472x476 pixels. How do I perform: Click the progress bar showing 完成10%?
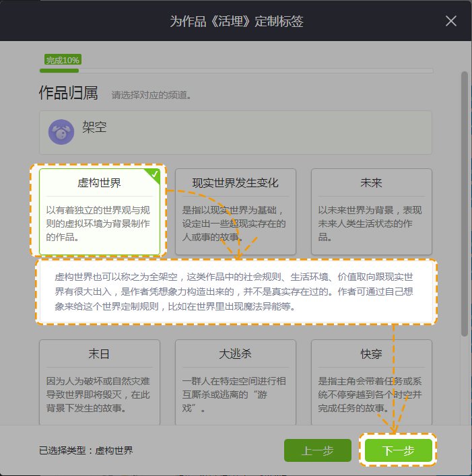click(236, 70)
